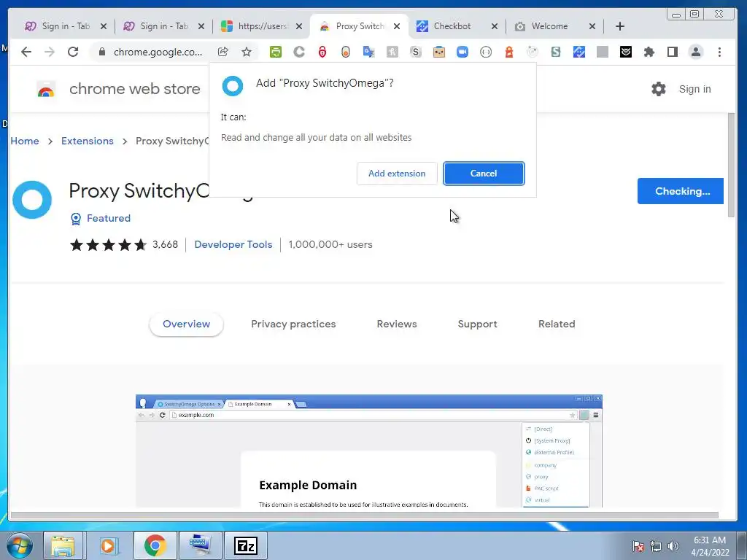Click the page vertical scrollbar
This screenshot has width=747, height=560.
(x=731, y=166)
